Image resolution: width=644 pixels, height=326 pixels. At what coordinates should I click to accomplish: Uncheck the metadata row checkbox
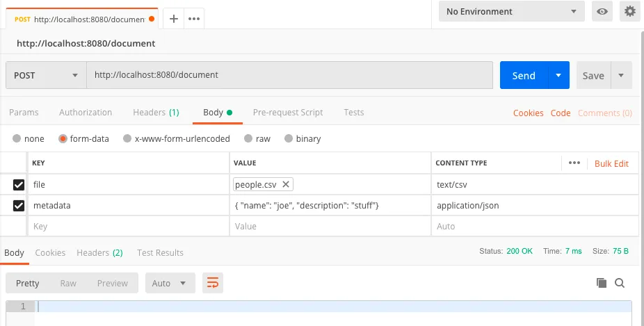coord(19,206)
